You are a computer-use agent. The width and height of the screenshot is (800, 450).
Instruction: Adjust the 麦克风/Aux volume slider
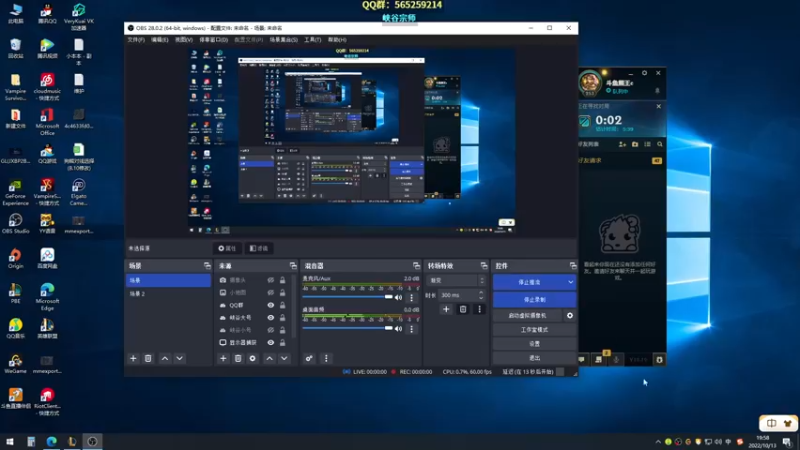pos(347,297)
